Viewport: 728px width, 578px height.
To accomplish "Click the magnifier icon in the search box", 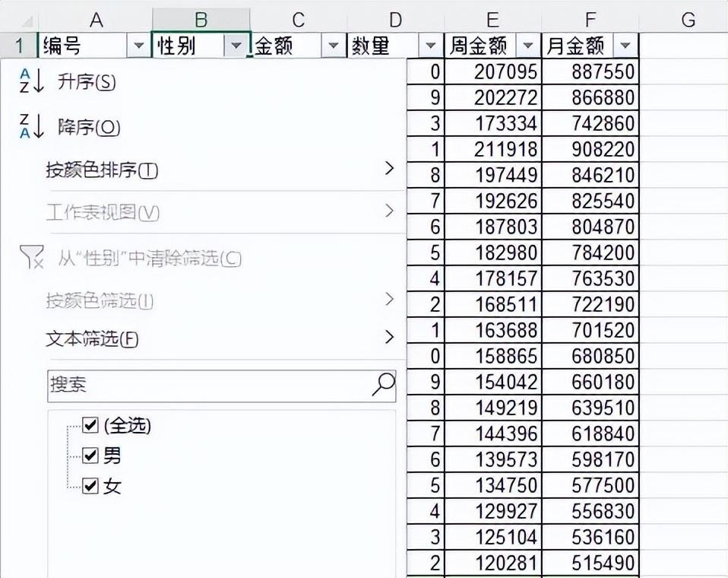I will coord(384,384).
